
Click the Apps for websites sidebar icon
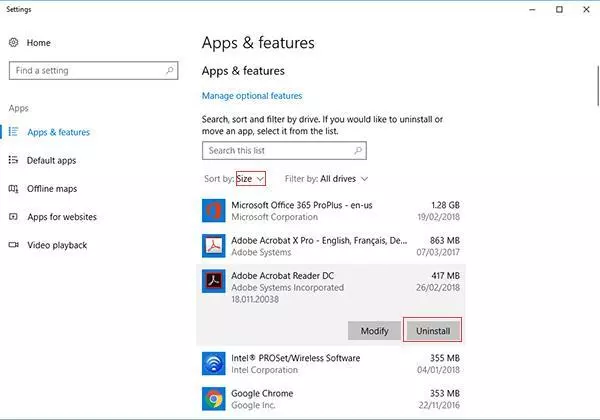13,217
